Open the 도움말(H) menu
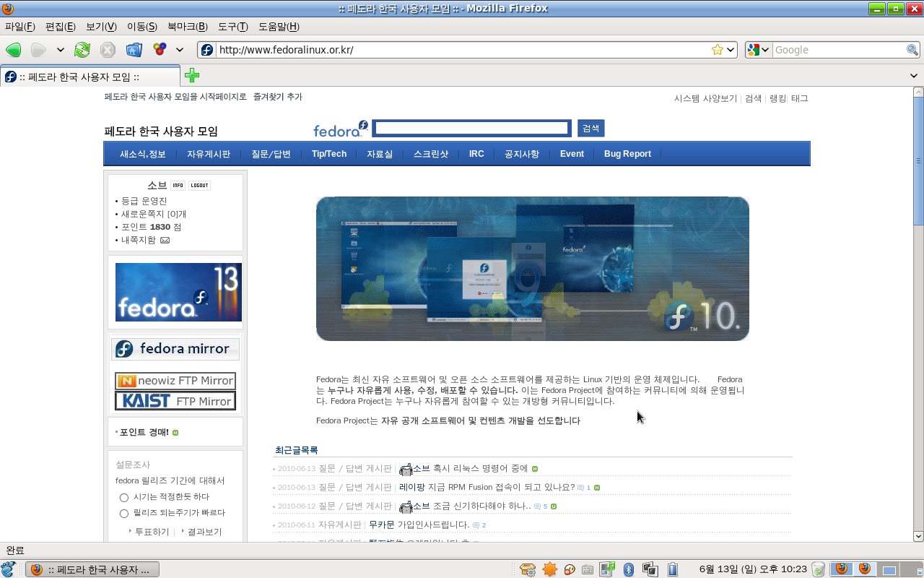 coord(279,27)
